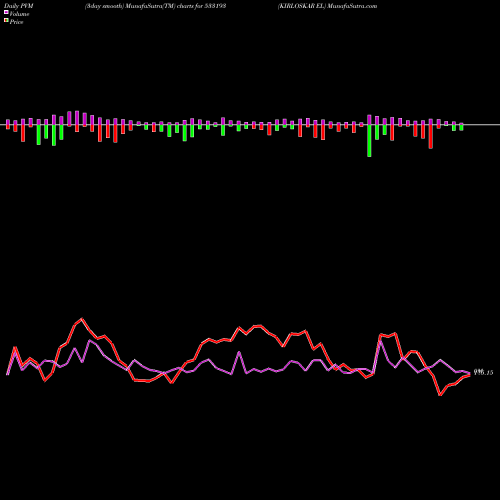Viewport: 500px width, 500px height.
Task: Click the KIRLOSKAR EL MunafaSutra.com label
Action: [x=327, y=6]
